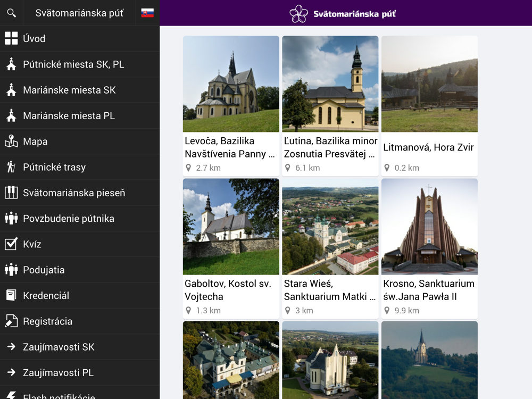
Task: Click arrow icon beside Zaujímavosti SK
Action: coord(11,346)
